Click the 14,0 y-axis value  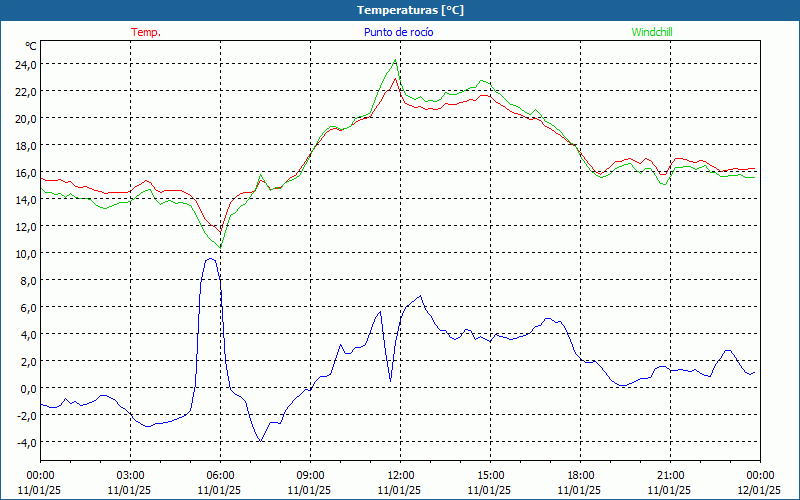[26, 200]
